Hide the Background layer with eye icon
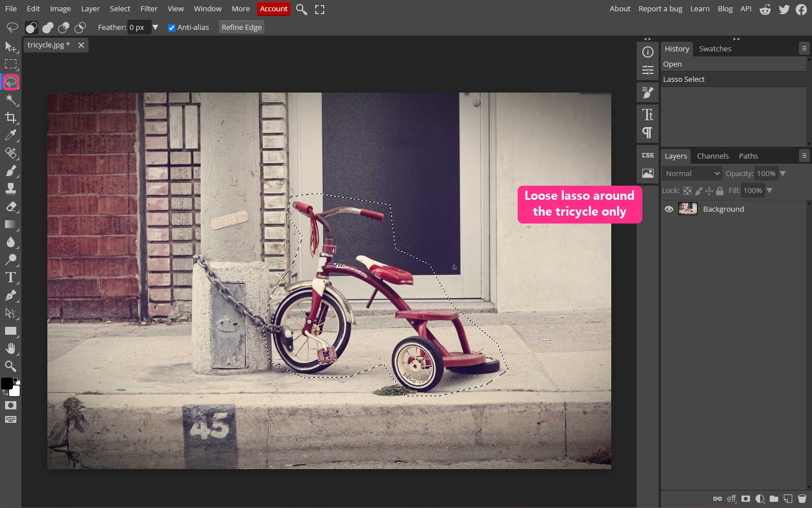 click(669, 209)
